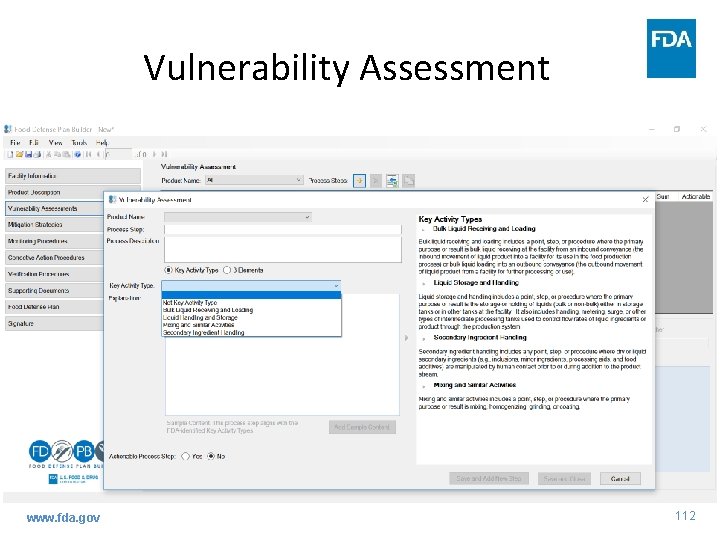Select the blank highlighted dropdown entry
This screenshot has width=720, height=540.
coord(251,295)
